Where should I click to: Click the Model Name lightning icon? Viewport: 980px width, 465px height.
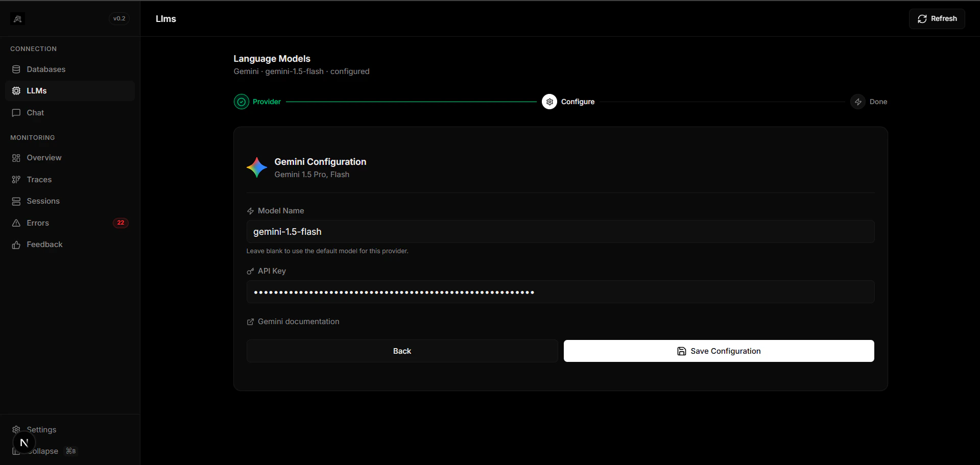(x=250, y=211)
